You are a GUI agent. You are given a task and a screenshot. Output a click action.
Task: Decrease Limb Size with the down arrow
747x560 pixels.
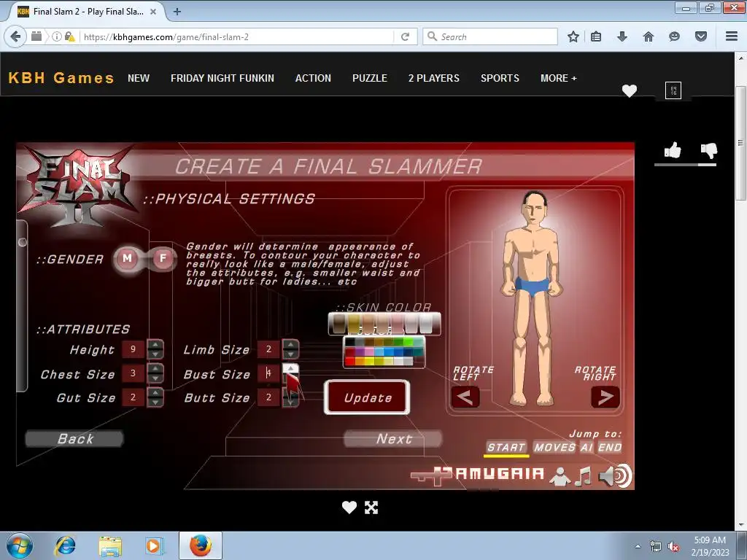(x=290, y=354)
